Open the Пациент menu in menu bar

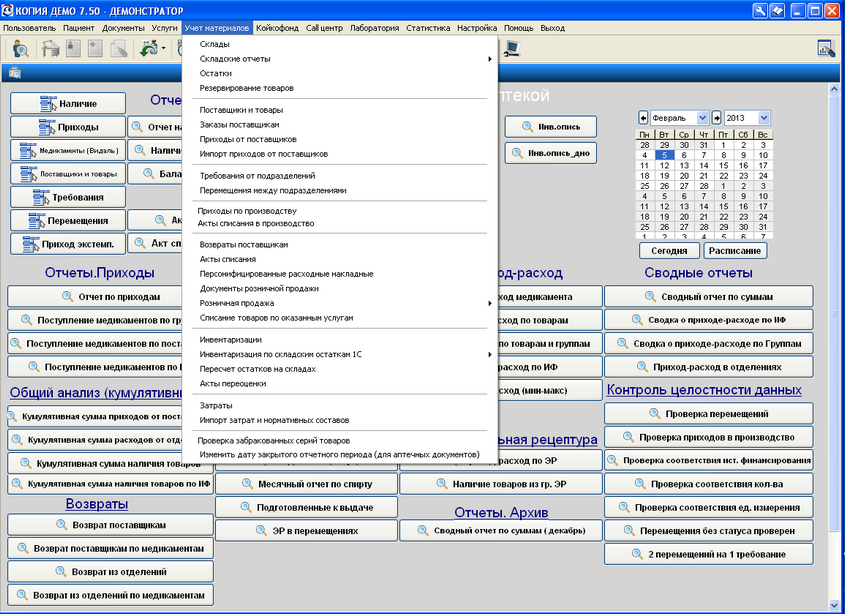tap(79, 28)
